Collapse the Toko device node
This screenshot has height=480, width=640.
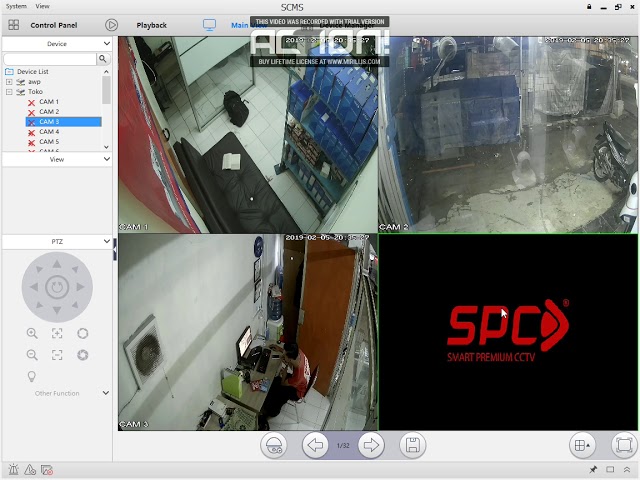coord(9,92)
